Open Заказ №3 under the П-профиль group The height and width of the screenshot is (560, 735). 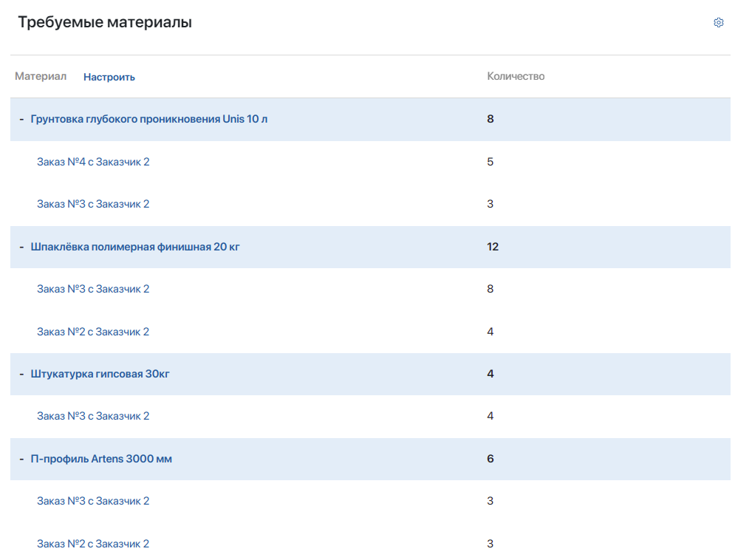pos(93,501)
